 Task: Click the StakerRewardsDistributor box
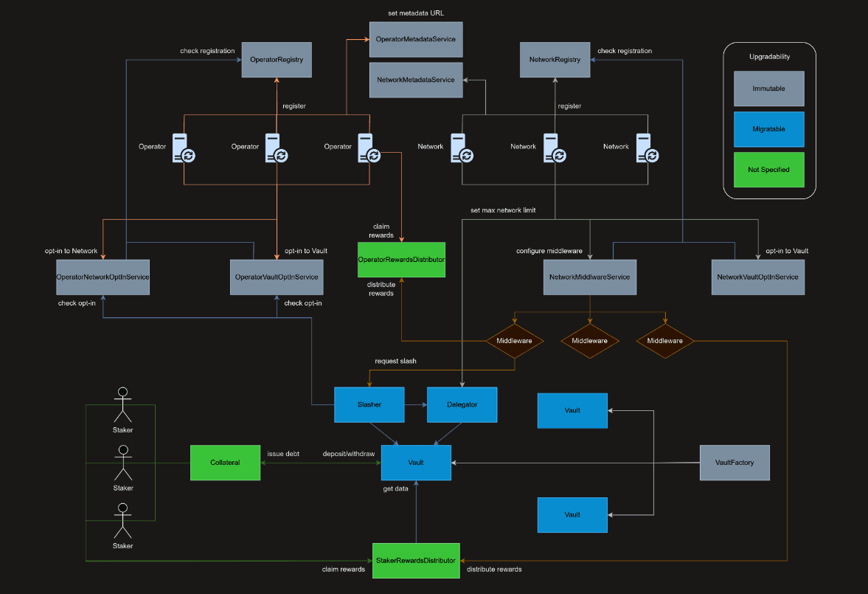coord(416,562)
